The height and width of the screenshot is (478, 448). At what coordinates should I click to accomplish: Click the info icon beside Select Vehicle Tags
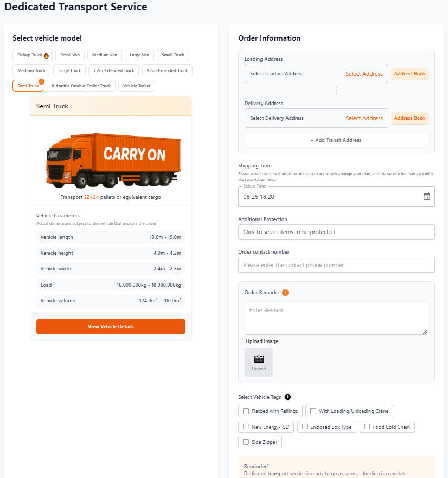click(x=287, y=397)
